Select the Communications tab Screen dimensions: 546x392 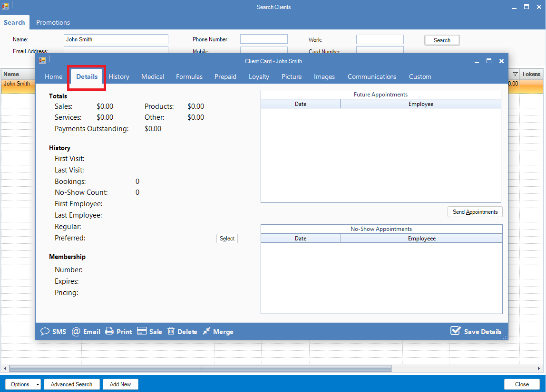(x=371, y=76)
